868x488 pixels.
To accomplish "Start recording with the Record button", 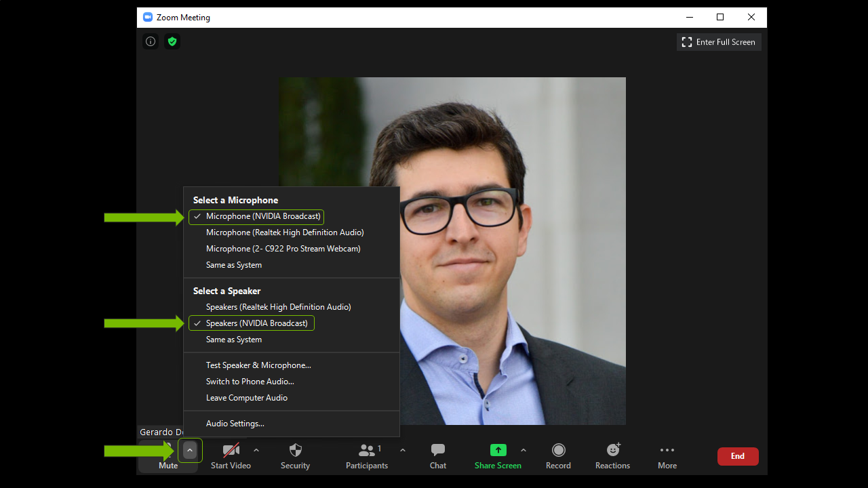I will click(x=558, y=456).
